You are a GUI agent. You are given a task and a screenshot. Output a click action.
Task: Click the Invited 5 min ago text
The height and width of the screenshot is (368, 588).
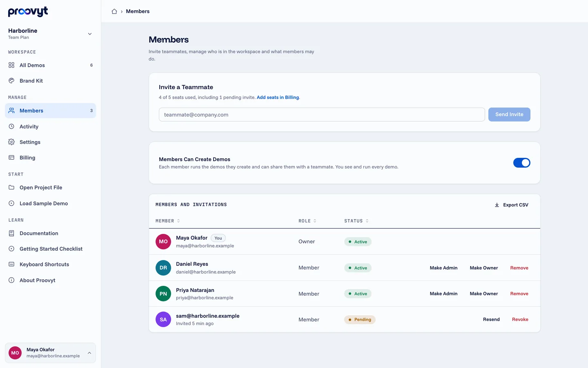[x=195, y=323]
